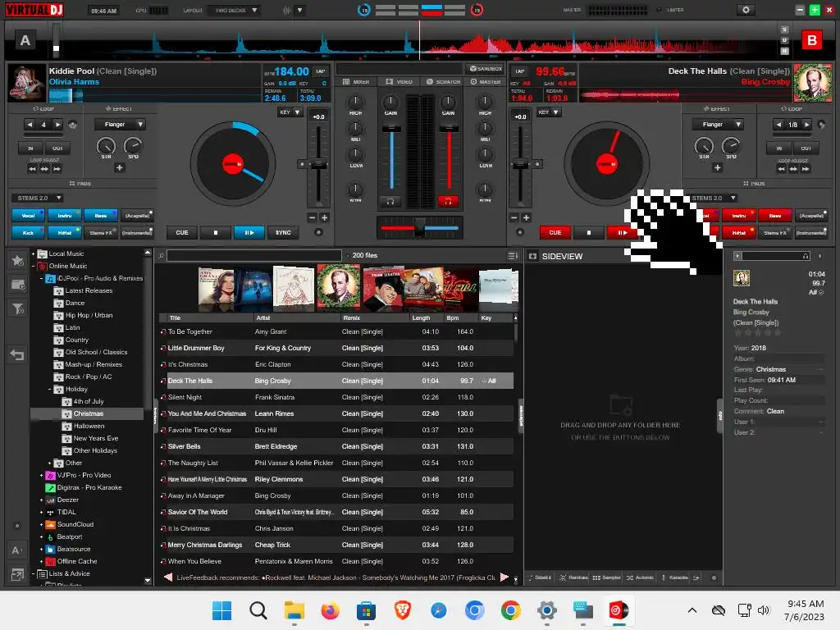Switch to MASTER tab

[486, 82]
